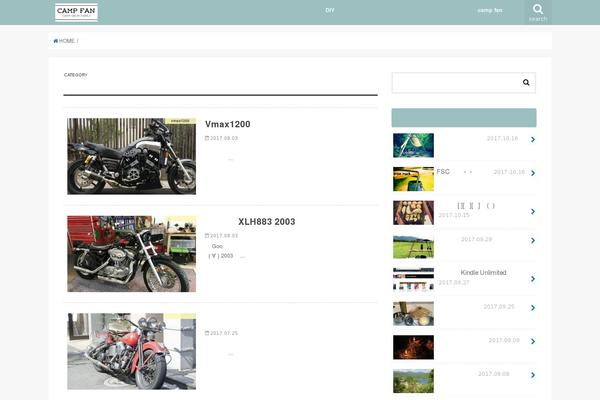Click the 2017.09.03 date under XLH883 2003
Image resolution: width=600 pixels, height=400 pixels.
[x=222, y=235]
